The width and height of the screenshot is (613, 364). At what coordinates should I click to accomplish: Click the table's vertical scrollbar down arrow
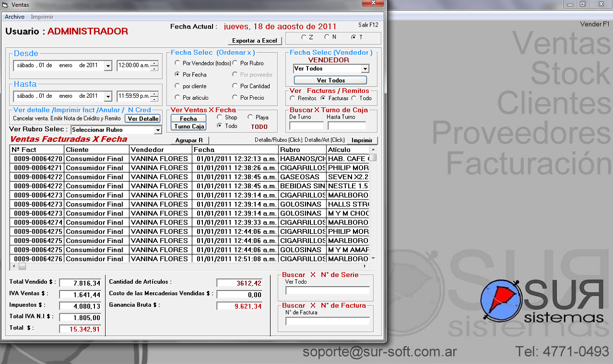pyautogui.click(x=373, y=258)
